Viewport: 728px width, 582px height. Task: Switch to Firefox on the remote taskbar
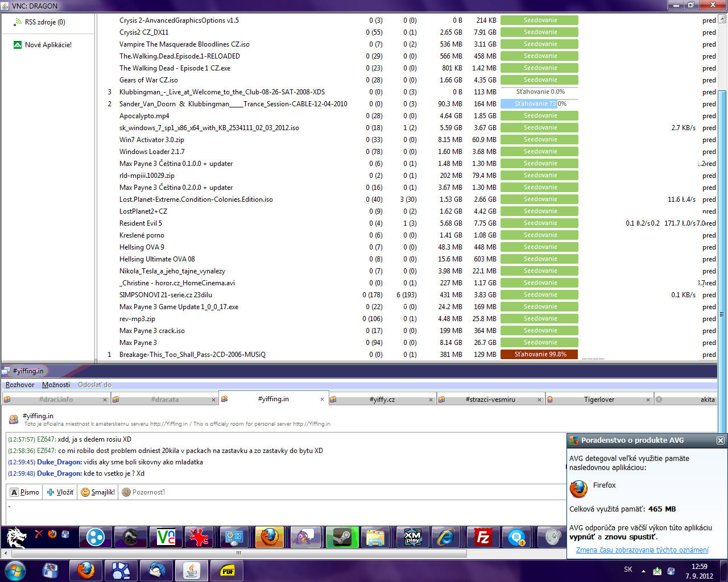[x=270, y=537]
